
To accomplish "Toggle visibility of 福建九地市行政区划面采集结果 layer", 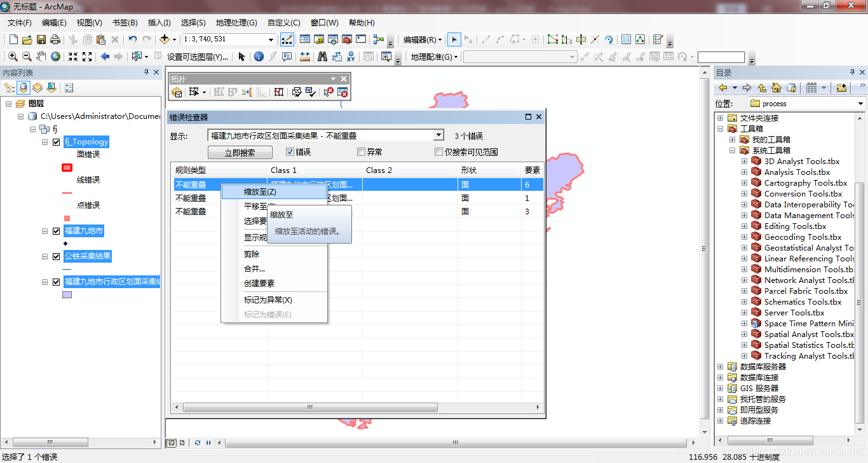I will (57, 282).
